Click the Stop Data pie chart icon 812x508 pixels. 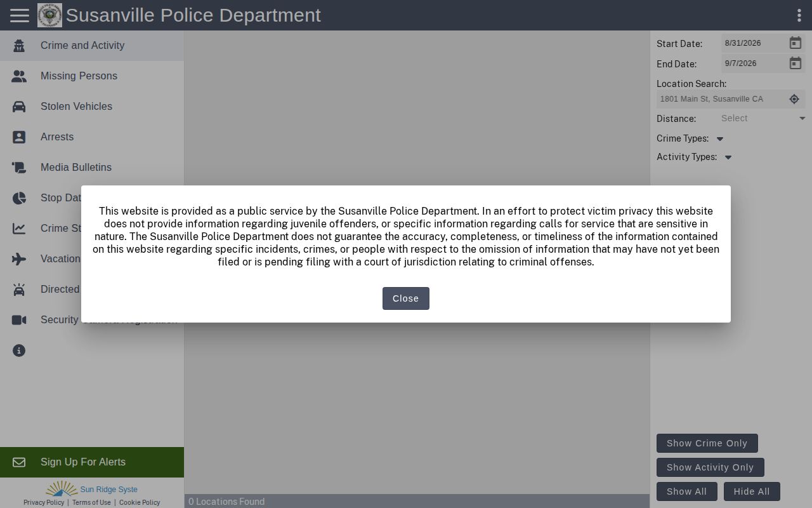(19, 198)
